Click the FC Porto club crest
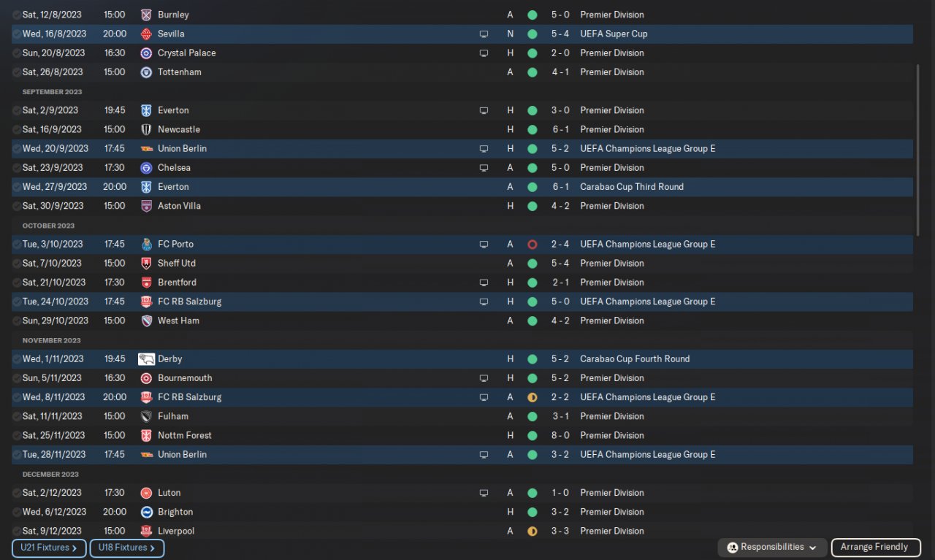The height and width of the screenshot is (560, 935). tap(146, 244)
